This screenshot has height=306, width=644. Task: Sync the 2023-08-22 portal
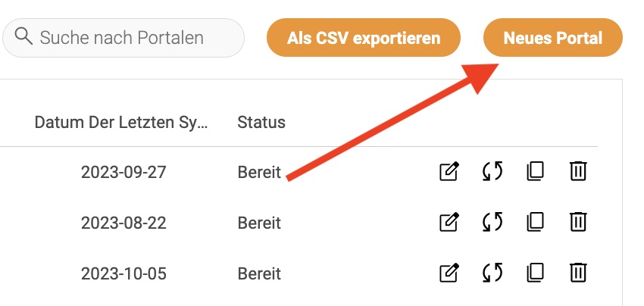tap(492, 222)
